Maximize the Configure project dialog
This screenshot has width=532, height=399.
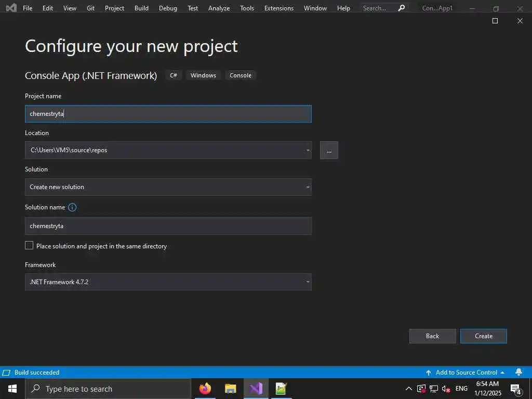click(x=495, y=21)
